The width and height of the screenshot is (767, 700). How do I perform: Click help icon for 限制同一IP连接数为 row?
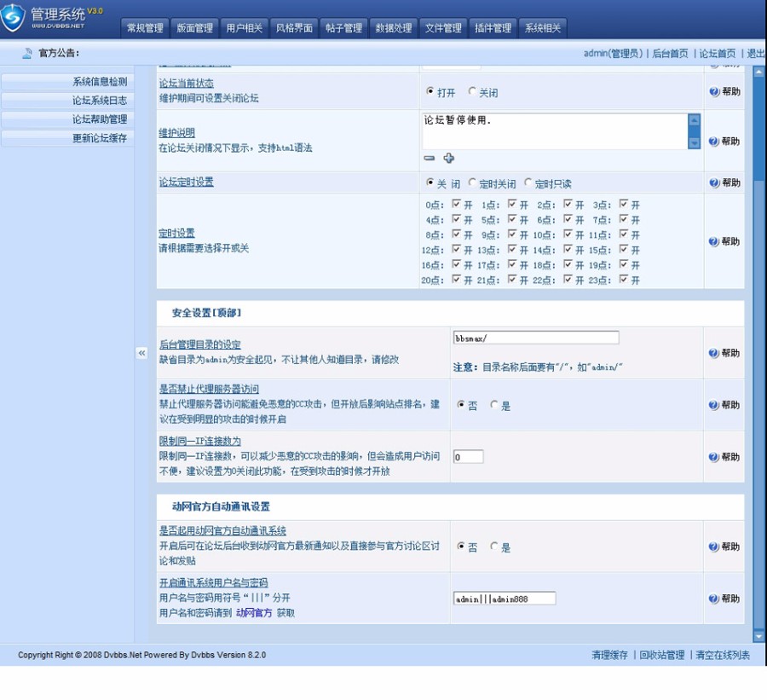click(713, 457)
